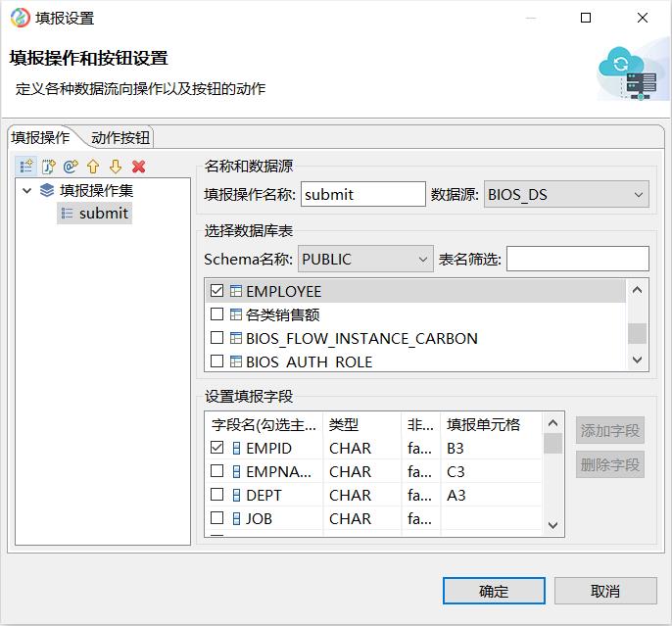
Task: Switch to the 动作按钮 tab
Action: click(120, 138)
